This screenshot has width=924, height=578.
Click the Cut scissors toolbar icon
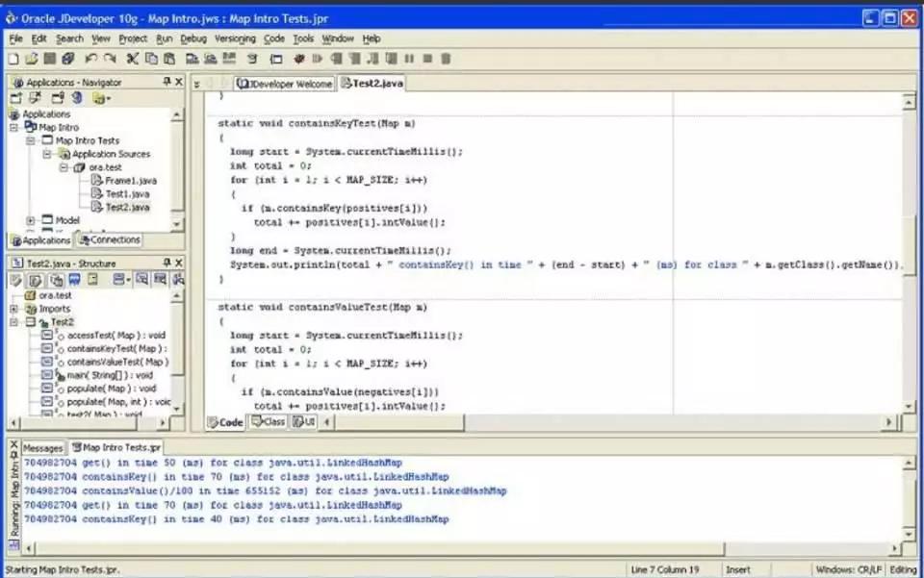tap(133, 59)
